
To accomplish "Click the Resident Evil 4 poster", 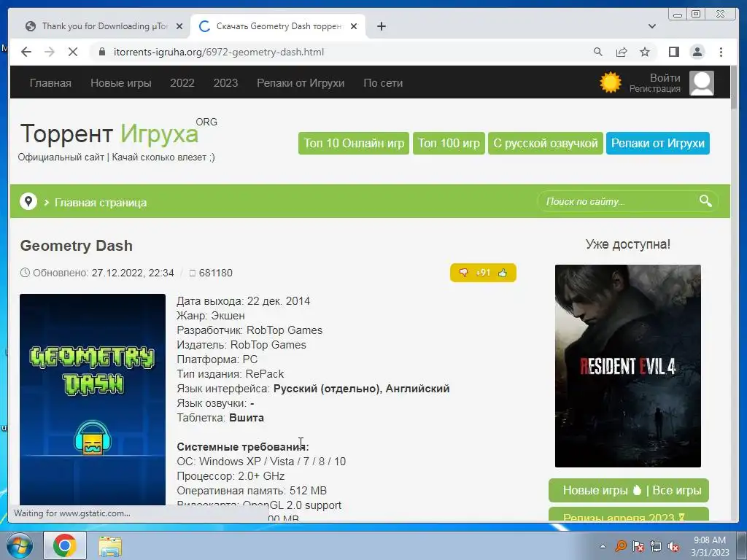I will click(x=628, y=366).
